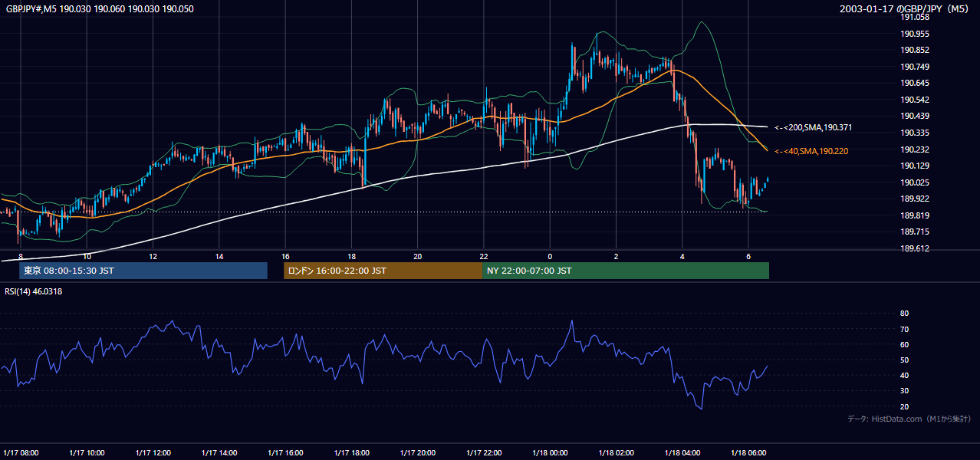Click the bottom date label 1/18 00:00
The width and height of the screenshot is (980, 460).
click(550, 452)
